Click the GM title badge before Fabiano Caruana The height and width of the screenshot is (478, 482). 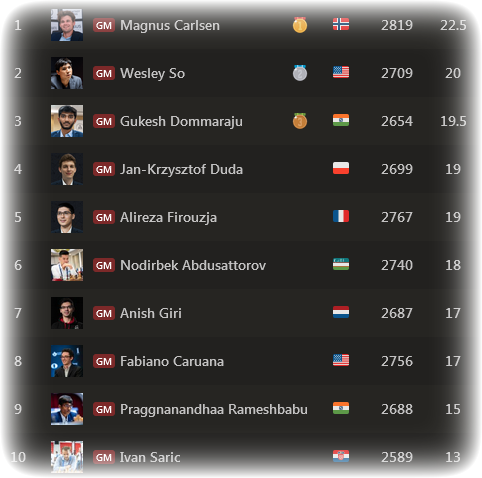pos(104,361)
